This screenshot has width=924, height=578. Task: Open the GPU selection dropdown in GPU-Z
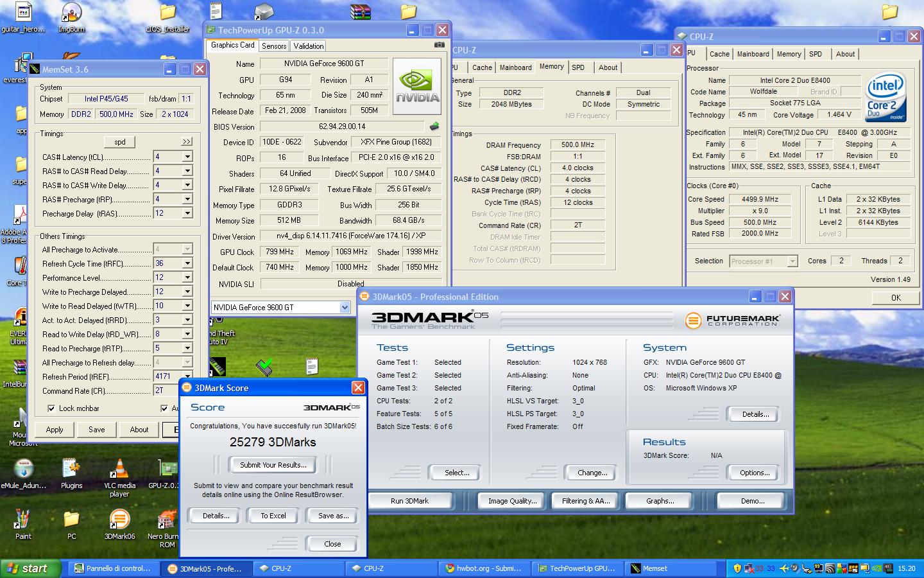coord(345,308)
